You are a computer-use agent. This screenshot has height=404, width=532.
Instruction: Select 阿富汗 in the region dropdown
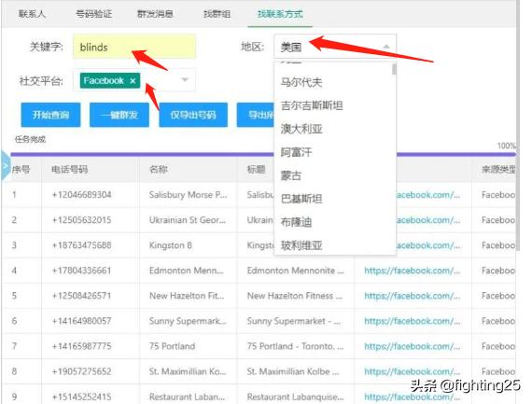click(335, 152)
